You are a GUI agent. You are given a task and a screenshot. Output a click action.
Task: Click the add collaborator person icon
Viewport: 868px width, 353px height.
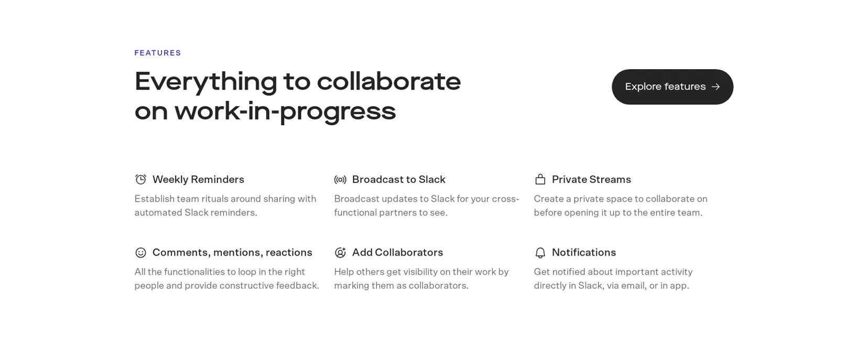tap(340, 252)
